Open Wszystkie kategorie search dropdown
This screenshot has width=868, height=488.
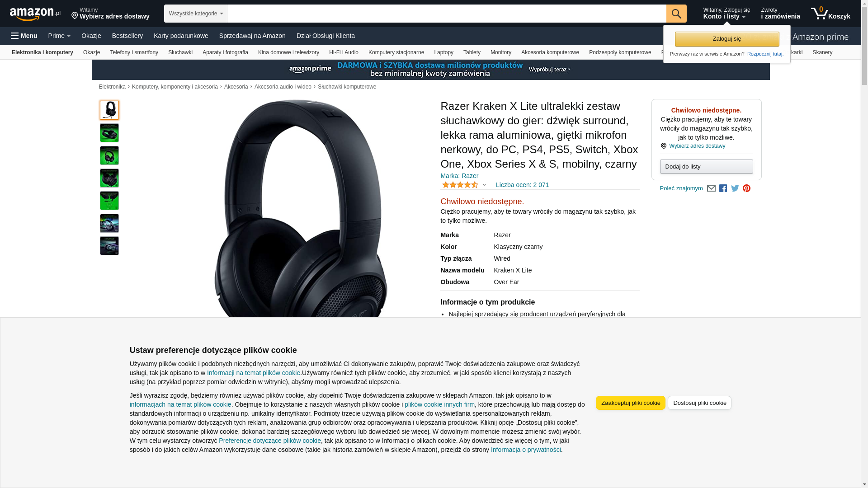[x=196, y=14]
